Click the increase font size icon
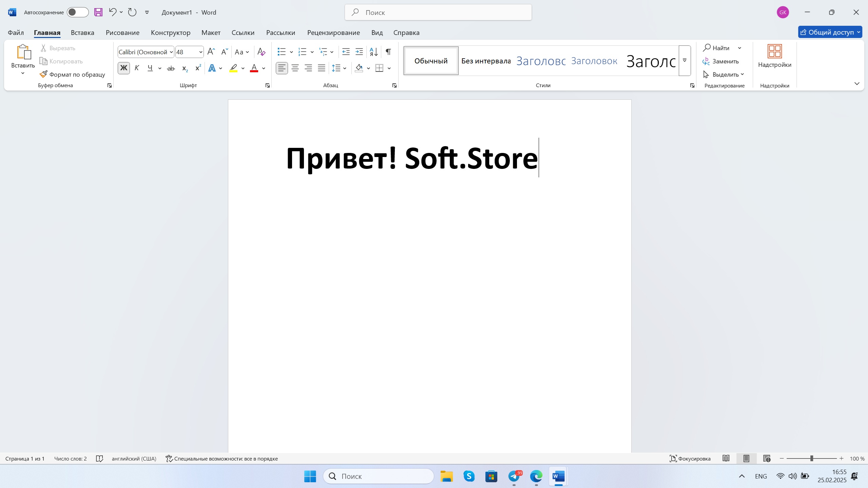 (211, 52)
